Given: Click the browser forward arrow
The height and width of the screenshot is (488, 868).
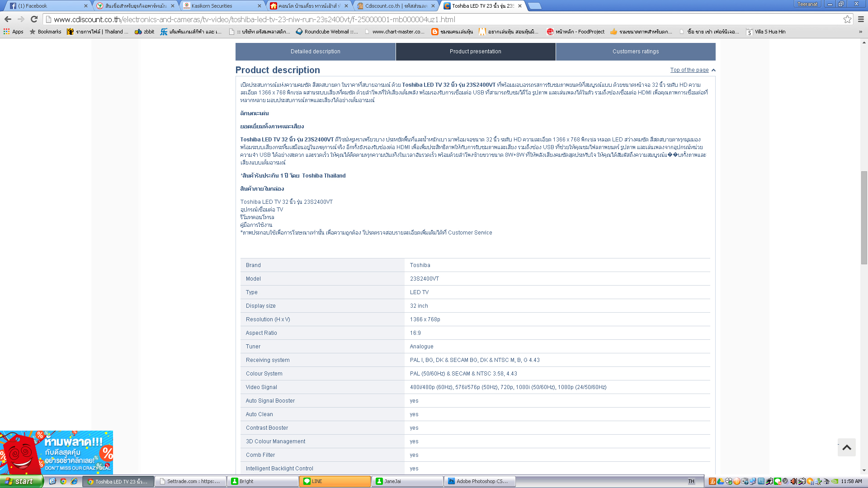Looking at the screenshot, I should coord(21,19).
